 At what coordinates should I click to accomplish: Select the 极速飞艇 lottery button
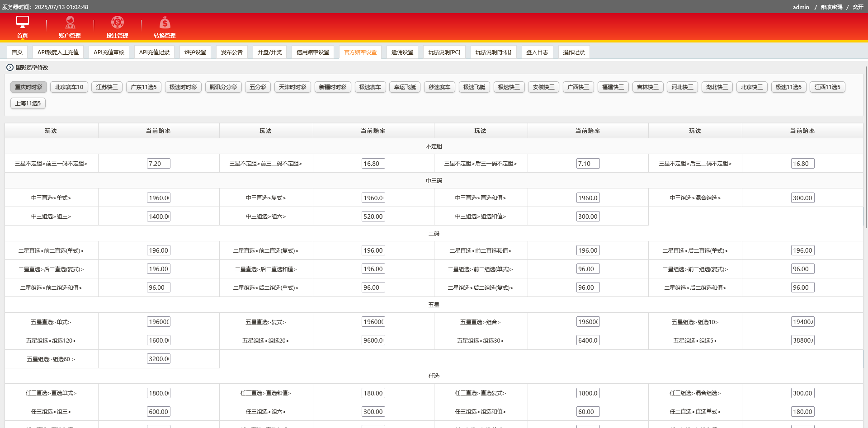pos(474,87)
